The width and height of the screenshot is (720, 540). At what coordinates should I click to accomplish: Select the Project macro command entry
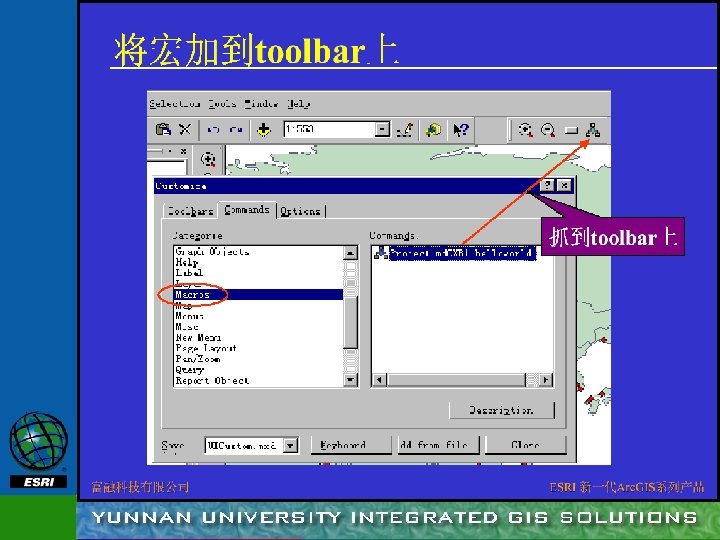462,253
